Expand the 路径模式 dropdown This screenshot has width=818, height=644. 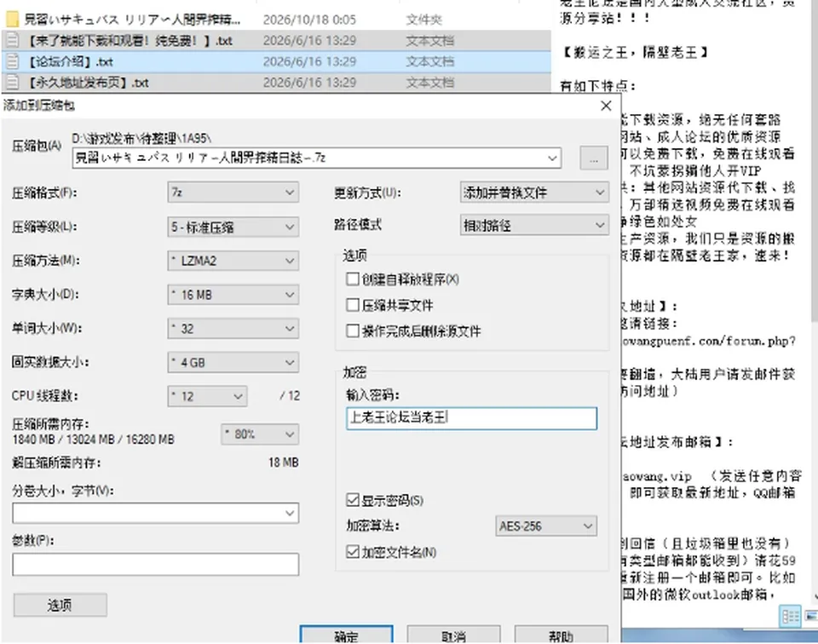[x=534, y=225]
